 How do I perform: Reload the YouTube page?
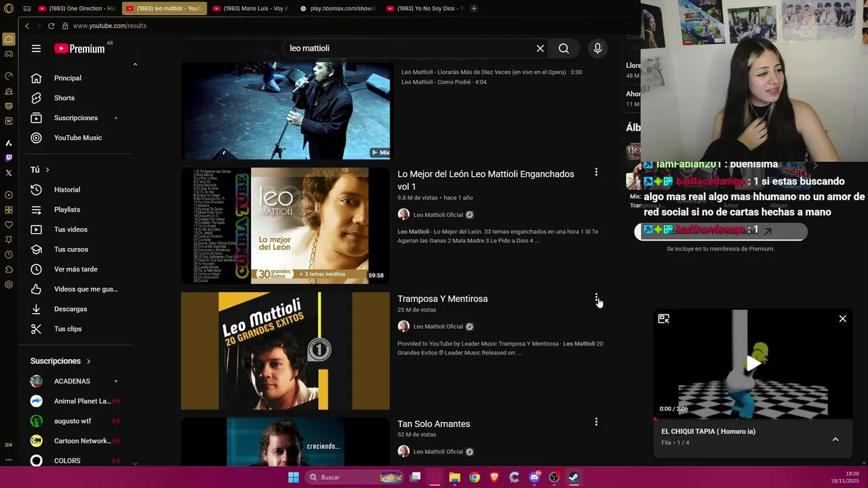point(51,26)
